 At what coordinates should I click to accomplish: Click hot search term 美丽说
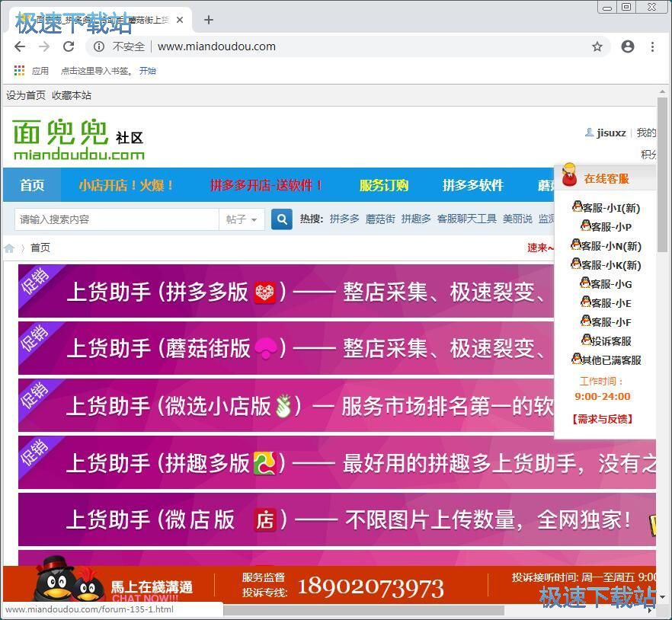[x=517, y=219]
